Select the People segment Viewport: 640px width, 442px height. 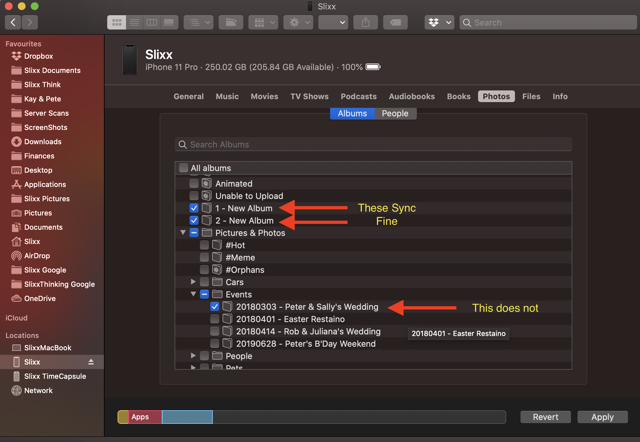[x=395, y=113]
